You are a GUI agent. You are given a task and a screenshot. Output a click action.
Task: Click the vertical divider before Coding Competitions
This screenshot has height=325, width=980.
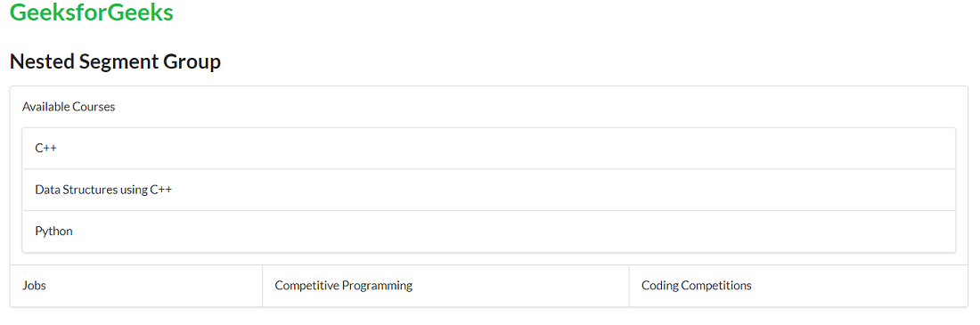[x=629, y=286]
